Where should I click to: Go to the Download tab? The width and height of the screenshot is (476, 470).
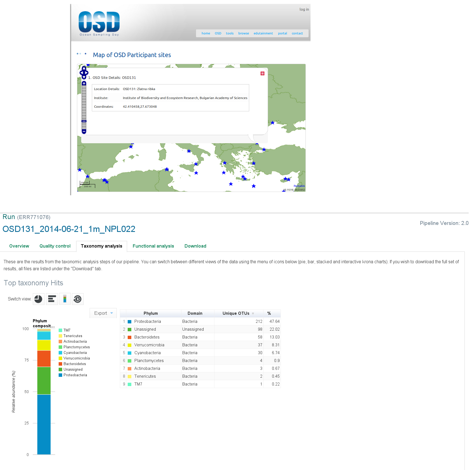pyautogui.click(x=195, y=246)
